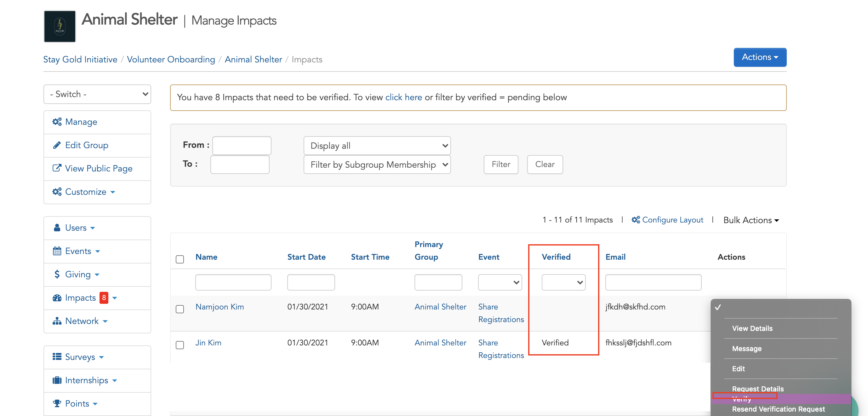Open Share Registrations event in Namjoon row
The width and height of the screenshot is (868, 416).
501,313
